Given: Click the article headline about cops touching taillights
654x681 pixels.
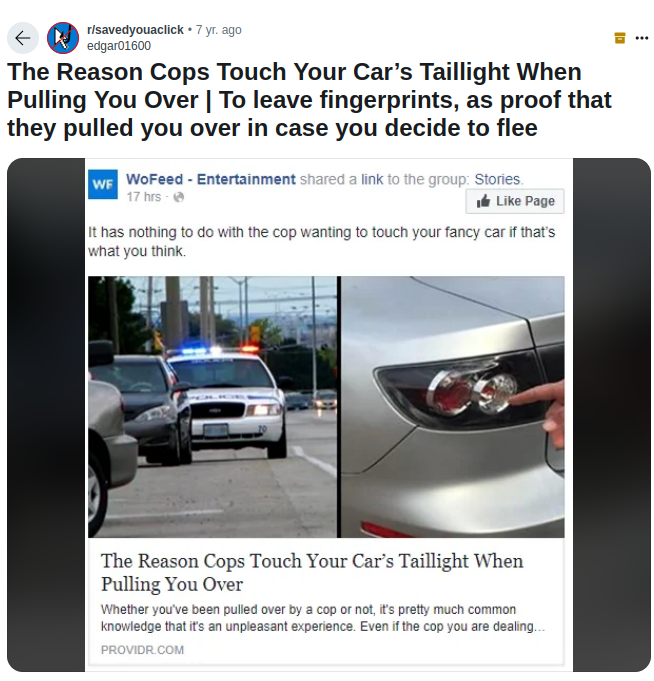Looking at the screenshot, I should (x=312, y=572).
